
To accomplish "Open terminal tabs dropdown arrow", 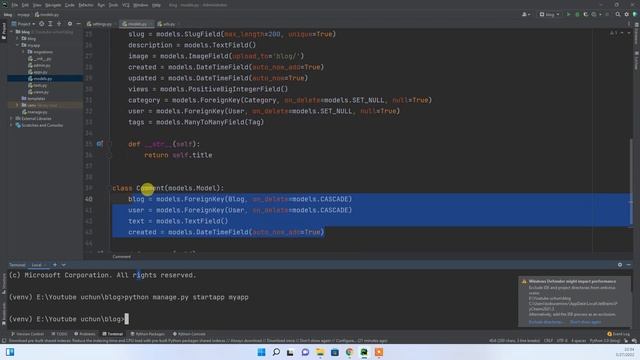I will (x=63, y=265).
